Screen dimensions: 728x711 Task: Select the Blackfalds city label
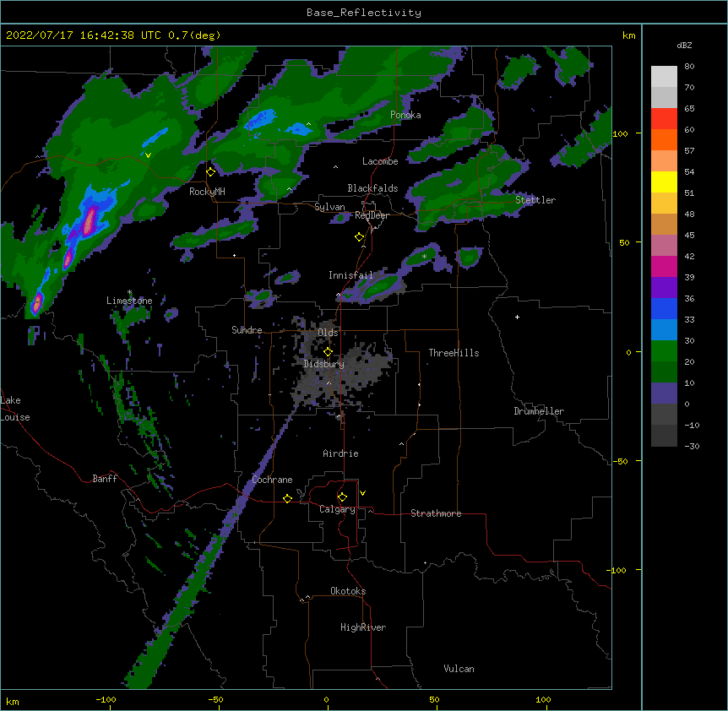(372, 188)
